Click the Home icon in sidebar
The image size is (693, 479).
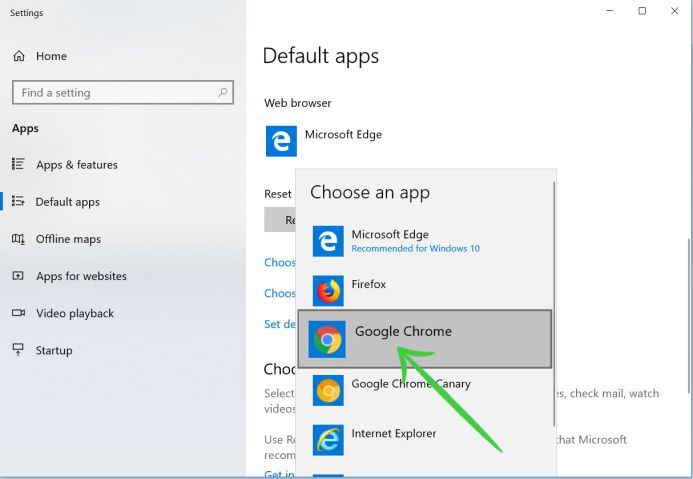pyautogui.click(x=19, y=57)
